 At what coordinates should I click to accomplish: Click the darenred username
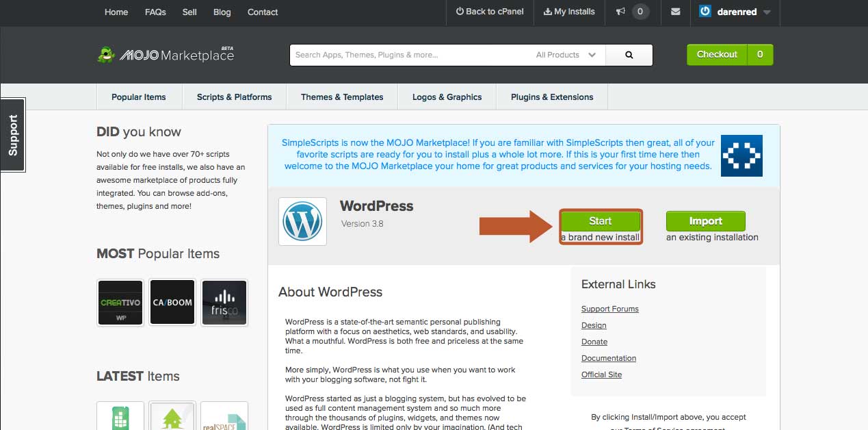[737, 12]
